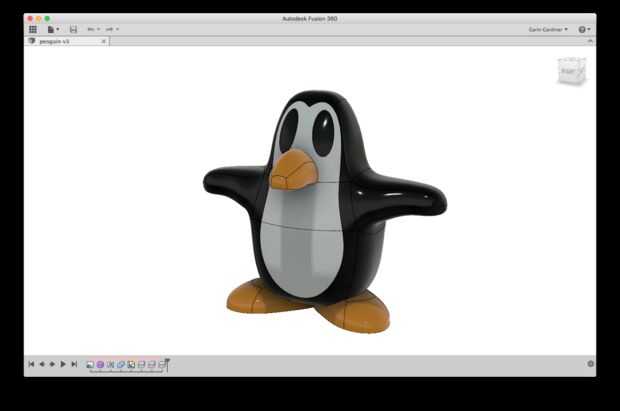Jump to the timeline end
Screen dimensions: 620x411
[74, 364]
